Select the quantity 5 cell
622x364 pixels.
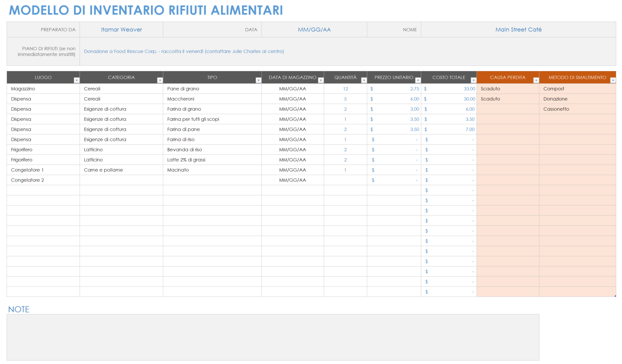(345, 99)
